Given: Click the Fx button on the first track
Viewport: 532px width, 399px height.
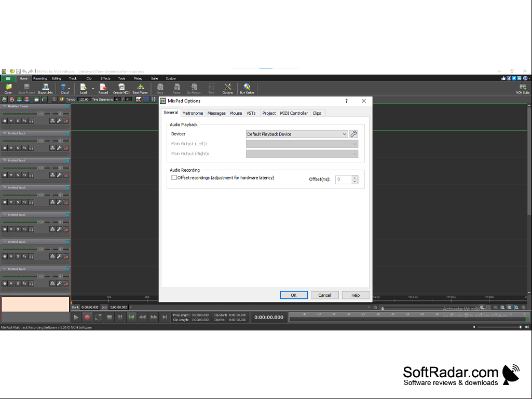Looking at the screenshot, I should (x=24, y=121).
